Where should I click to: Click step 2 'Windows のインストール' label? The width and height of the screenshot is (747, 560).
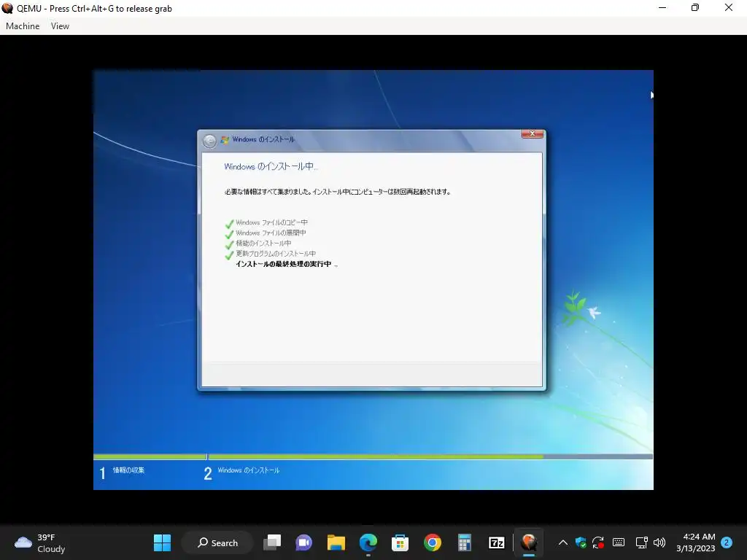pyautogui.click(x=249, y=470)
